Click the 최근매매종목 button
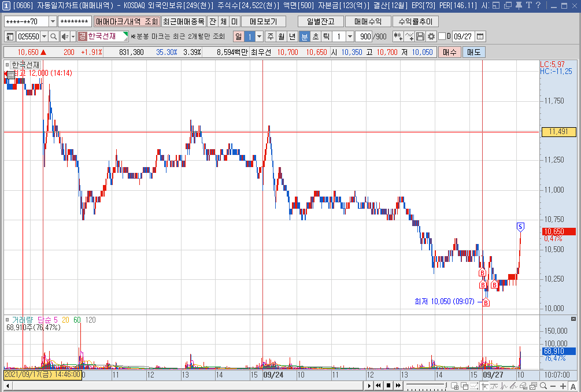 [184, 21]
